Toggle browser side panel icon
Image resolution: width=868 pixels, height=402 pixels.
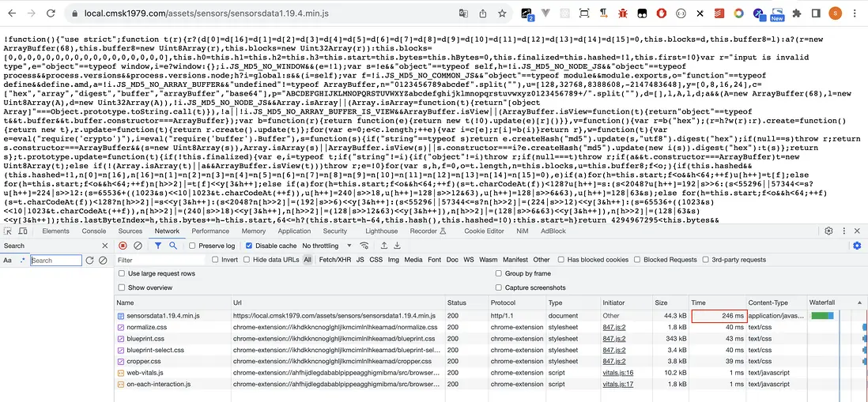pyautogui.click(x=815, y=13)
